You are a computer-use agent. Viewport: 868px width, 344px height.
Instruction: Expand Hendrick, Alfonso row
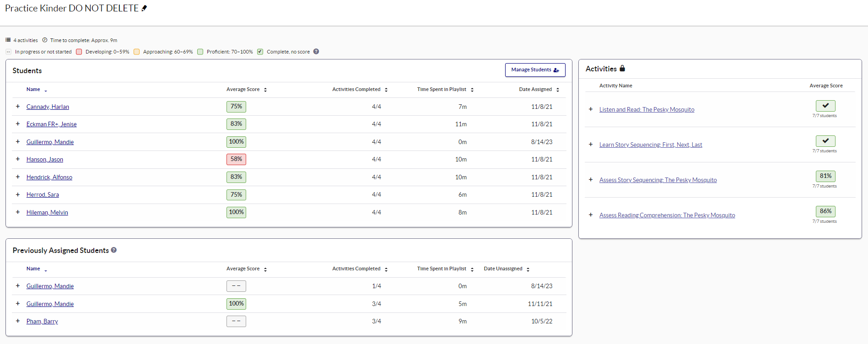pos(18,177)
